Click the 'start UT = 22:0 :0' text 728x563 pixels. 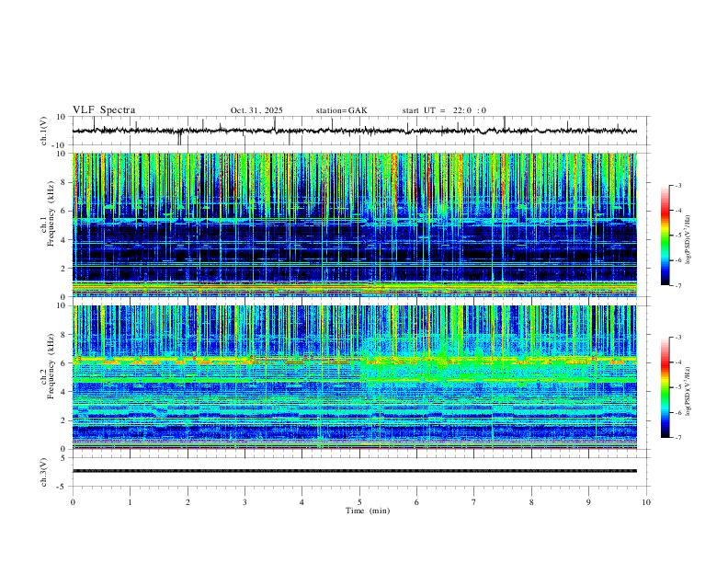pos(444,110)
